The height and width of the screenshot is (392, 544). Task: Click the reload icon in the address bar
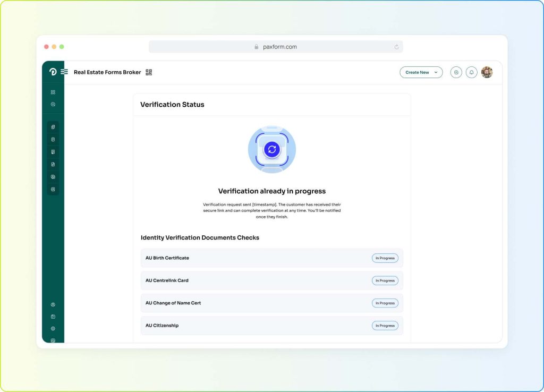[396, 47]
